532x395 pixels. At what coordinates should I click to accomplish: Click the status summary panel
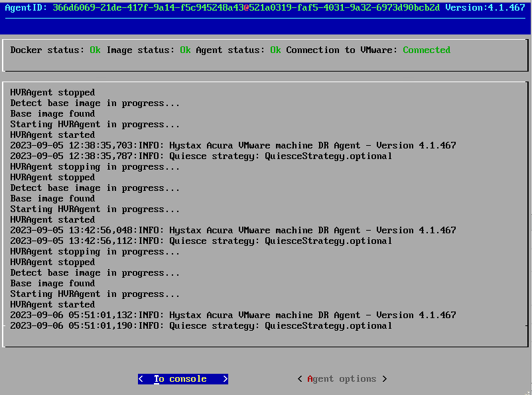coord(265,55)
